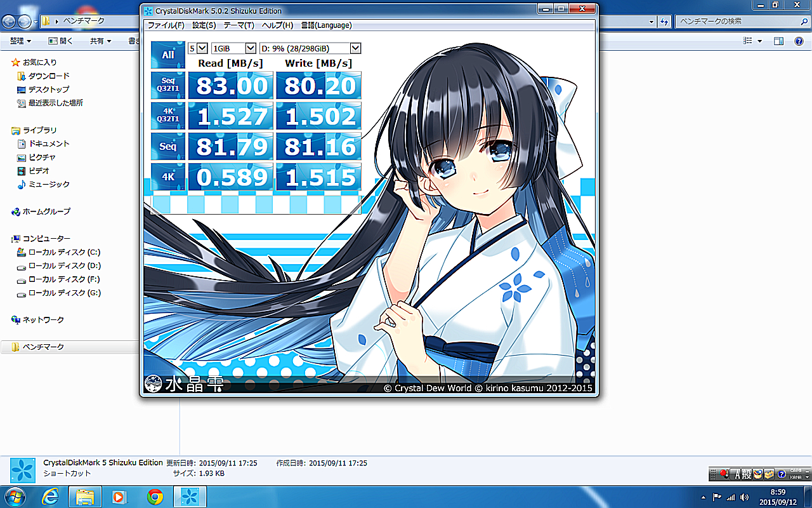Screen dimensions: 812x508
Task: Toggle the preview pane icon
Action: coord(779,41)
